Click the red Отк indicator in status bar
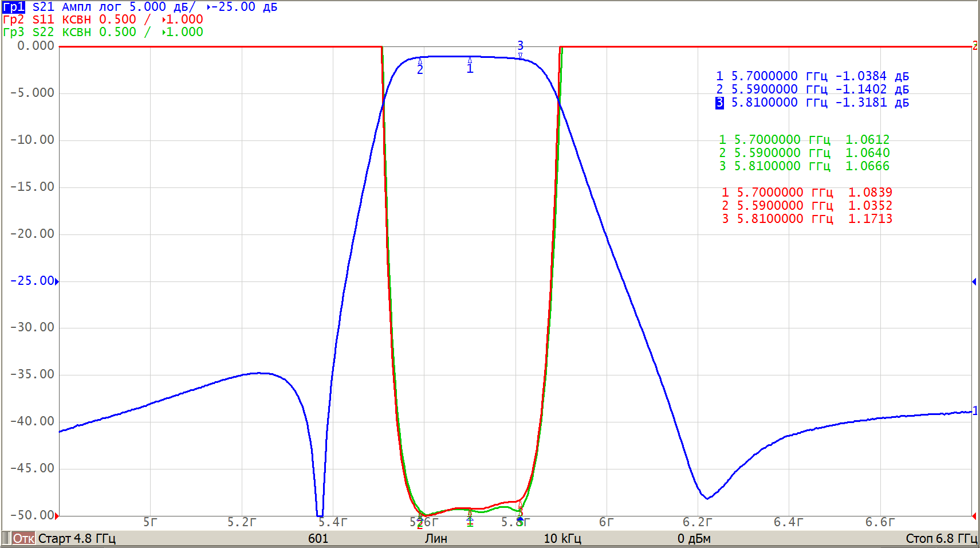 23,539
